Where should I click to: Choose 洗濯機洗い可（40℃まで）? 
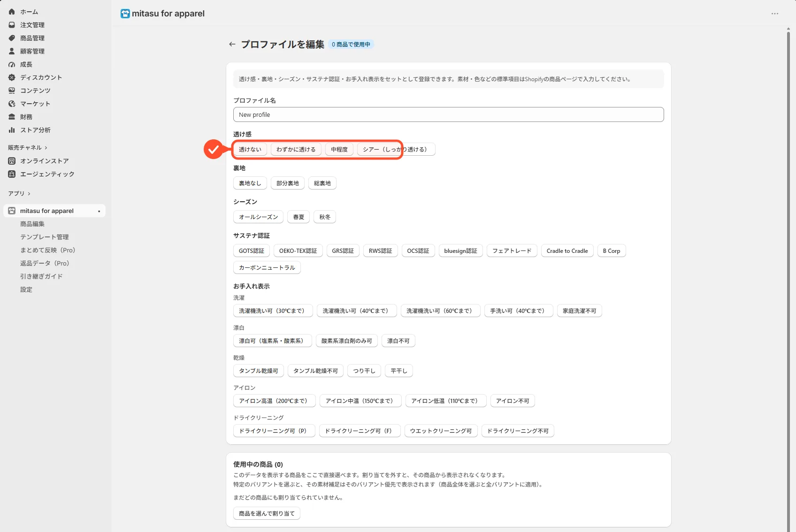click(x=357, y=311)
